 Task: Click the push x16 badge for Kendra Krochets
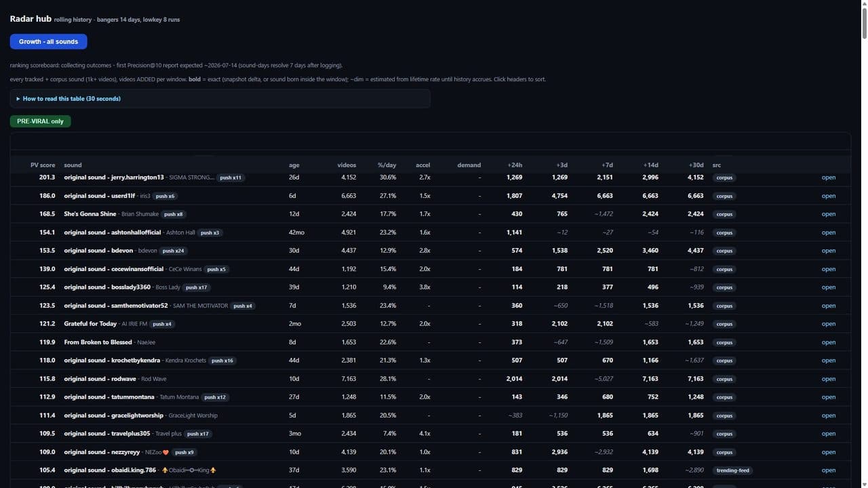(x=222, y=361)
